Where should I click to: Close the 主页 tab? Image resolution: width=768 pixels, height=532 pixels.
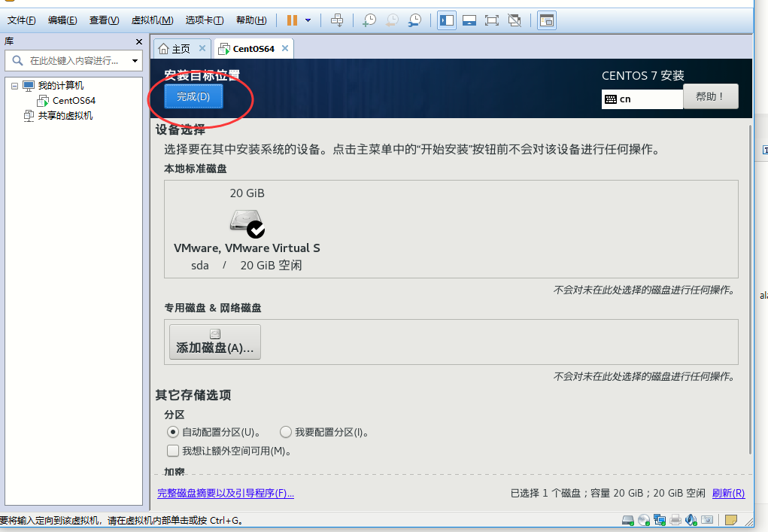202,48
